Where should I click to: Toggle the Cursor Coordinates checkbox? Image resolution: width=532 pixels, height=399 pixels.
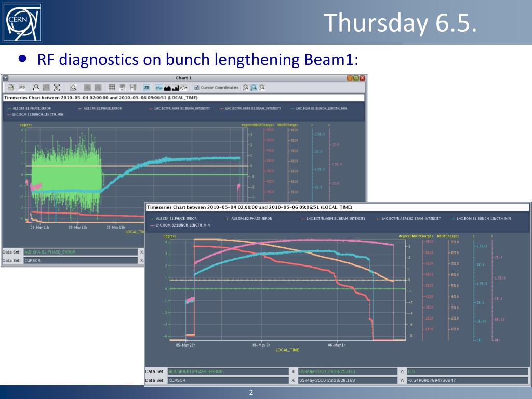tap(196, 87)
